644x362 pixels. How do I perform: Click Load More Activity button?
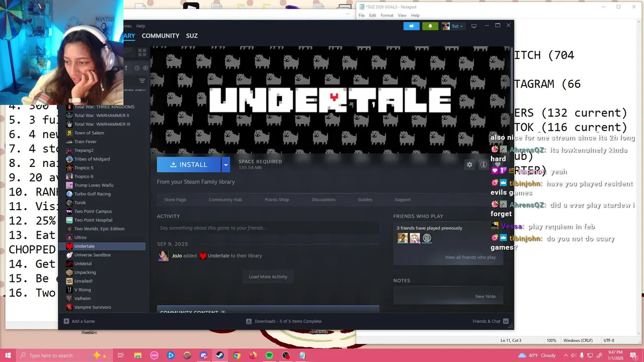click(268, 277)
